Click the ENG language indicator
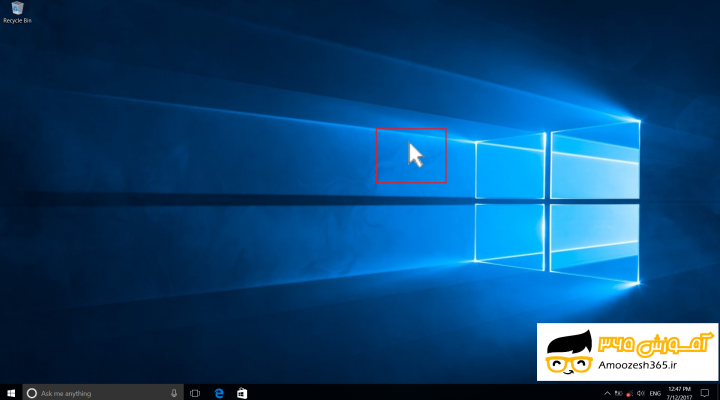The image size is (720, 400). [655, 394]
